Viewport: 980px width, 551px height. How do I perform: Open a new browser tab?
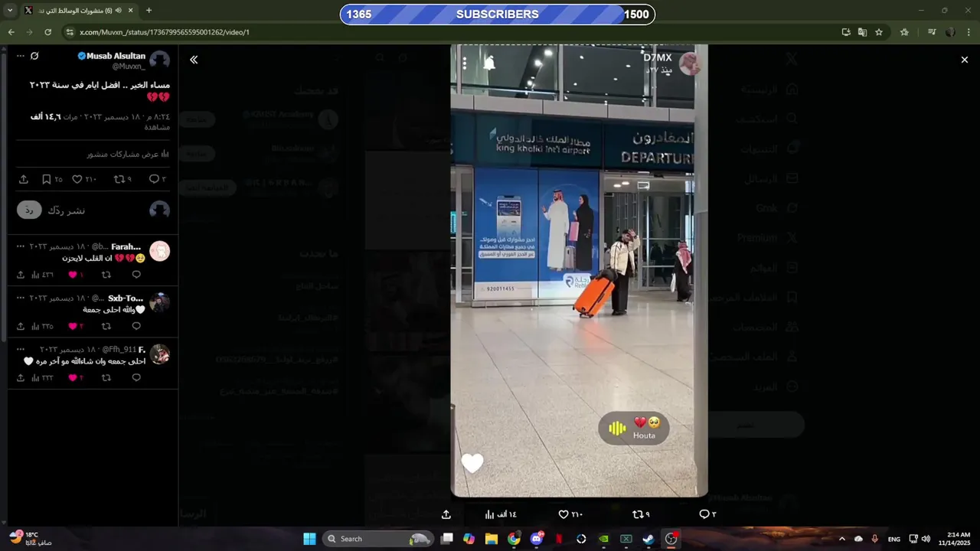point(149,11)
